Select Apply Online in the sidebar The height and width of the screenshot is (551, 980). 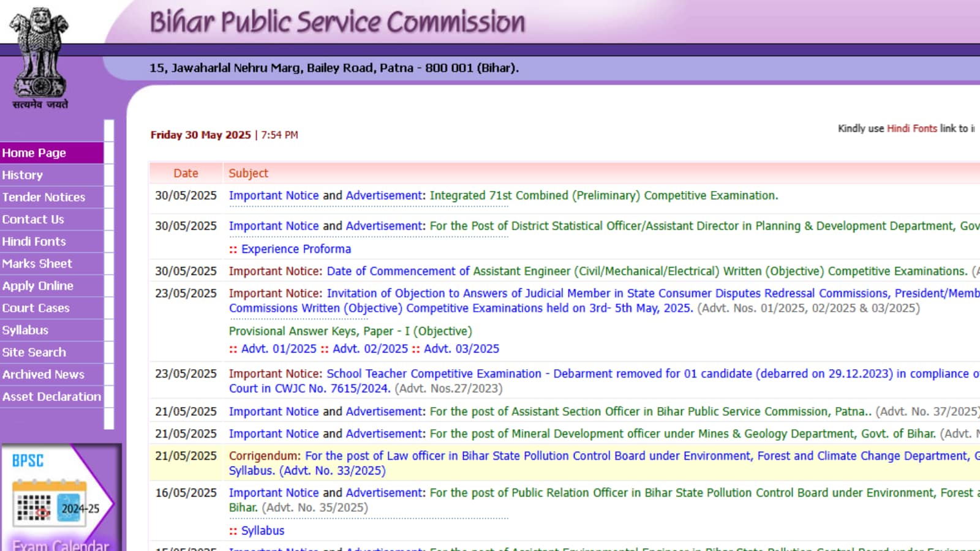pos(37,285)
